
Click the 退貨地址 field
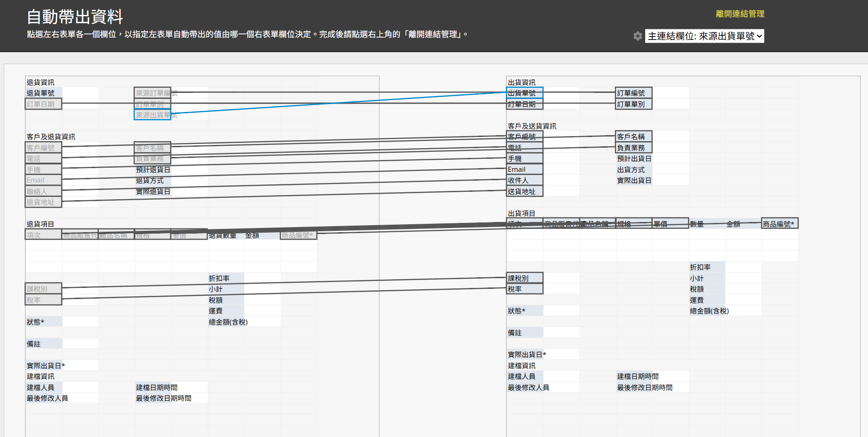click(x=43, y=202)
